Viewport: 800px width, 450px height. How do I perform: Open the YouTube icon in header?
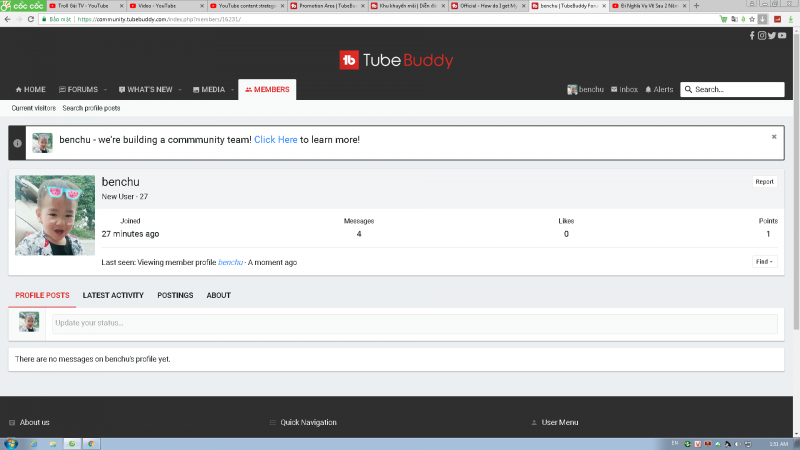click(782, 35)
